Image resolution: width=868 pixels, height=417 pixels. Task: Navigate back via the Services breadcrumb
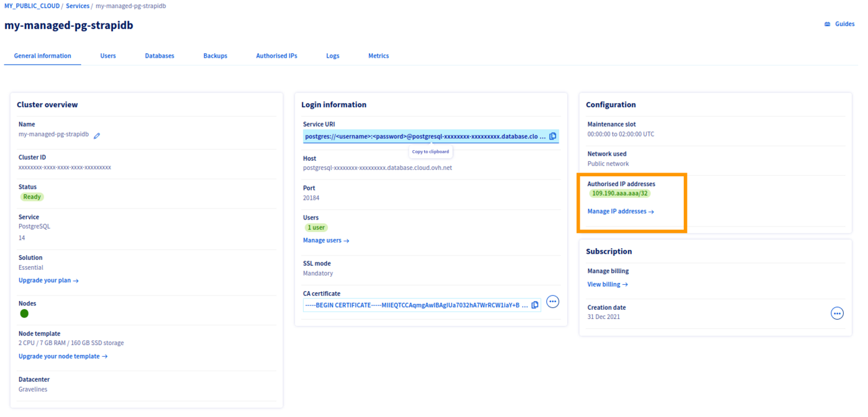(x=77, y=6)
